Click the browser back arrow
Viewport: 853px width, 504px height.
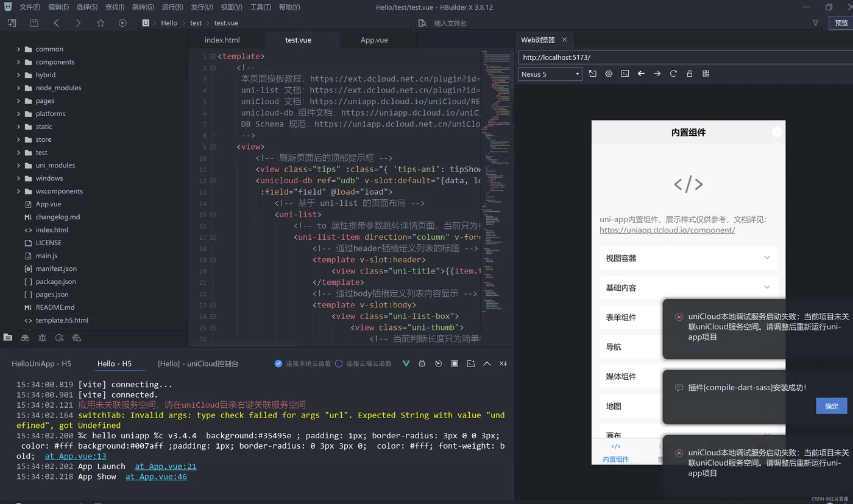(x=641, y=74)
